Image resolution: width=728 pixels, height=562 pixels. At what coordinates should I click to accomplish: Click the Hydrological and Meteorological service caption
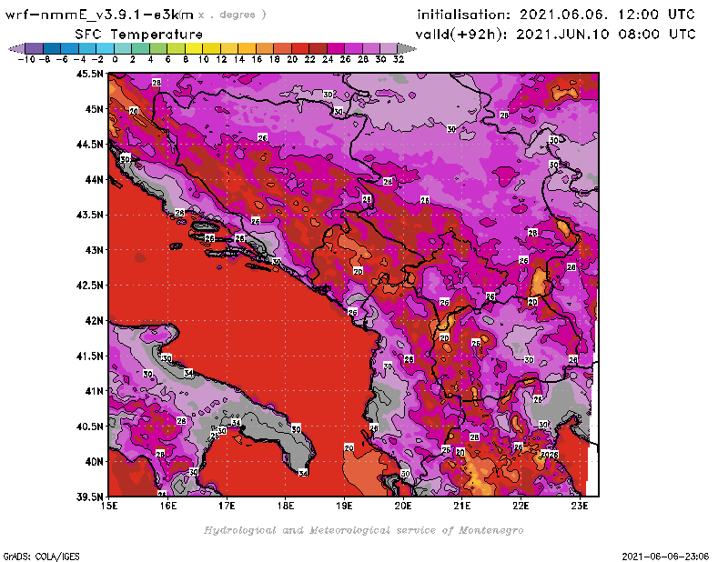click(362, 530)
